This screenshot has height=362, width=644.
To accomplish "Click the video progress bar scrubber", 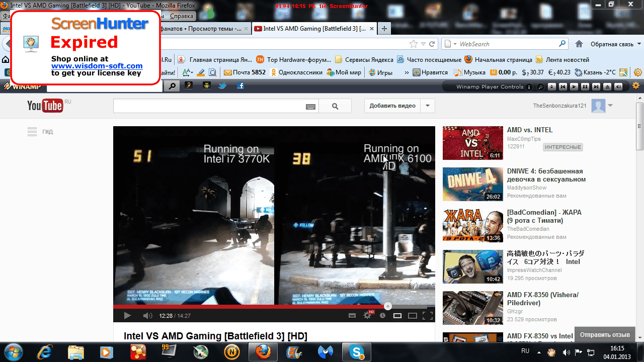I will 387,306.
